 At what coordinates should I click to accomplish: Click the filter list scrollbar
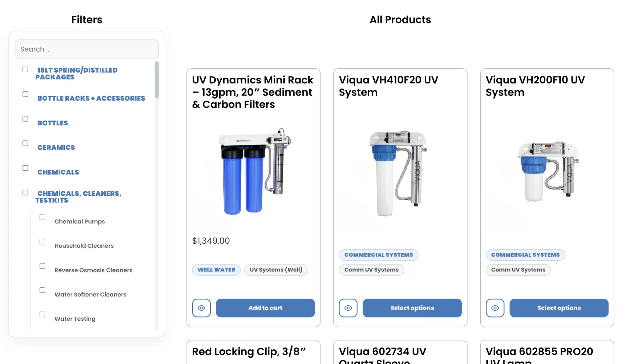[157, 80]
